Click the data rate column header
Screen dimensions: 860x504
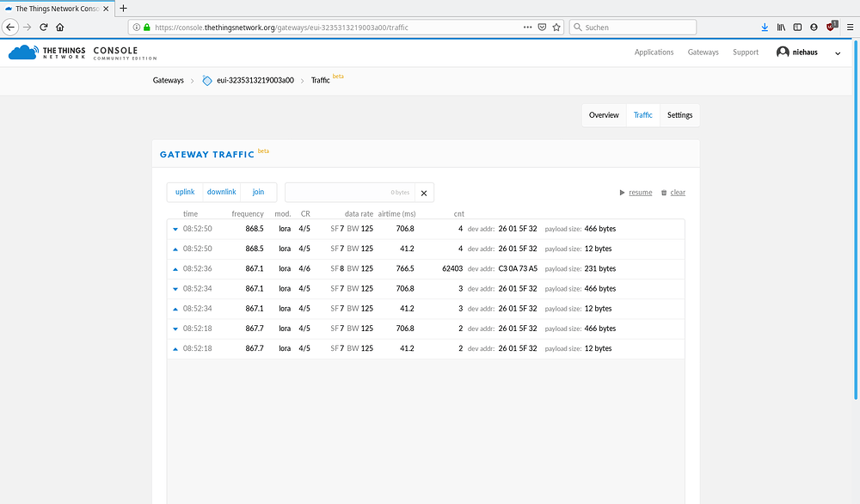359,214
